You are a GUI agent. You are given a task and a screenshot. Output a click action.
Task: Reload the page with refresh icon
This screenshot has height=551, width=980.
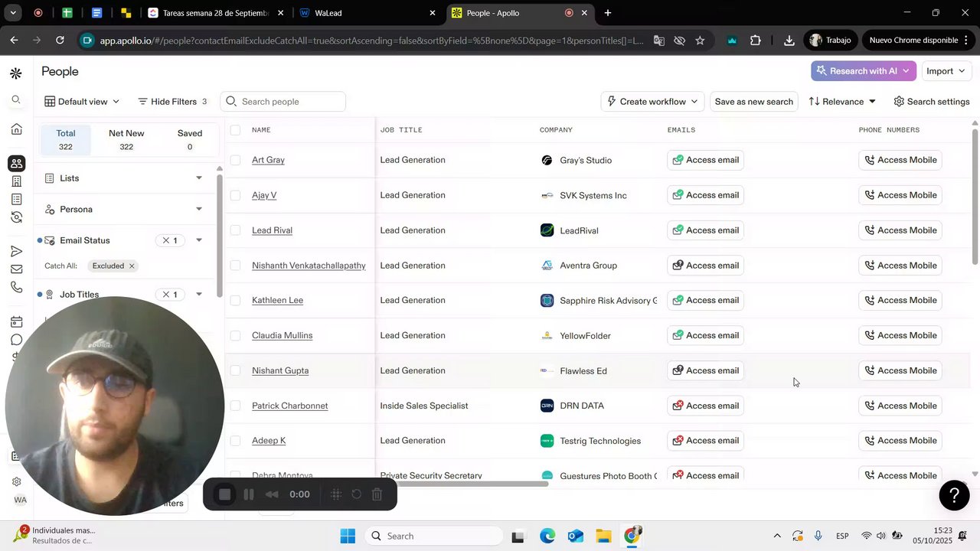(60, 40)
